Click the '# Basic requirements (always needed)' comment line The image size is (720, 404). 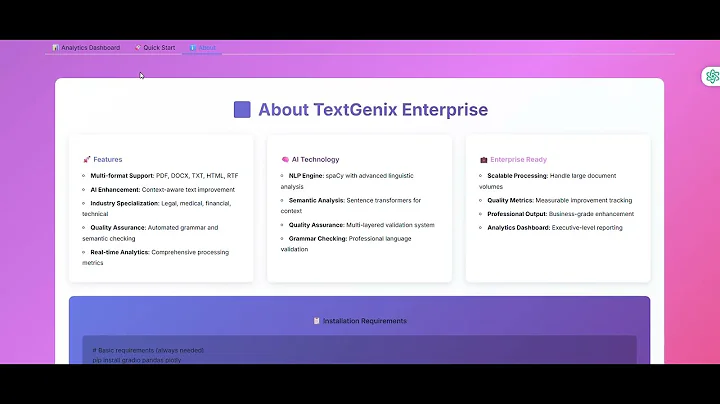pyautogui.click(x=148, y=350)
